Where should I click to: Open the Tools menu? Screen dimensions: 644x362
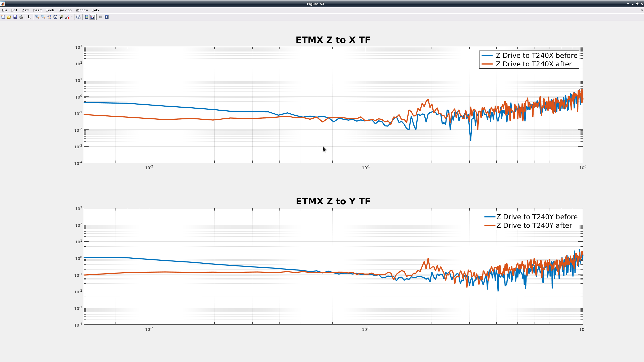pos(50,10)
